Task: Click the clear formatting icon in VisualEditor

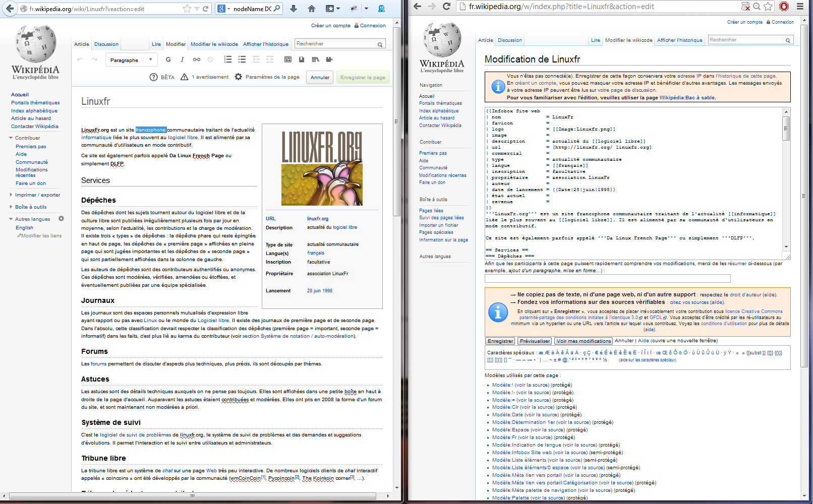Action: click(210, 59)
